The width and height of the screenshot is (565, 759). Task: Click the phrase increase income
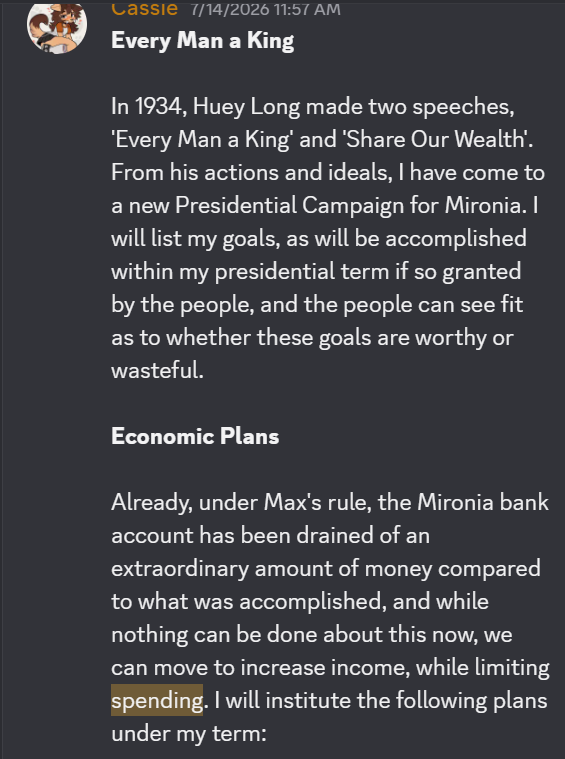(321, 668)
